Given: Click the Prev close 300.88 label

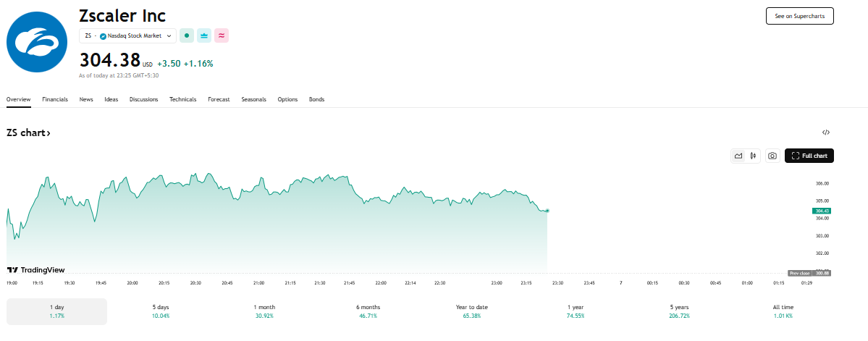Looking at the screenshot, I should pos(809,274).
